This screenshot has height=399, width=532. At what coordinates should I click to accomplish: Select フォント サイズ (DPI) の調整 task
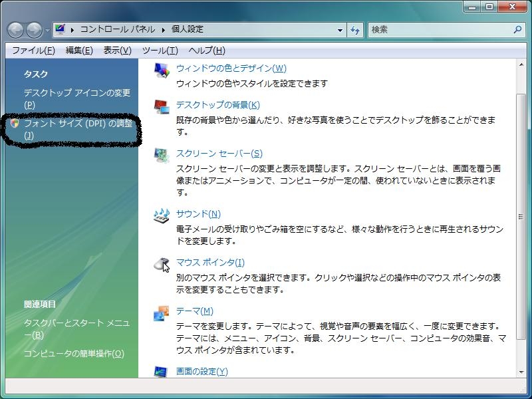[78, 129]
